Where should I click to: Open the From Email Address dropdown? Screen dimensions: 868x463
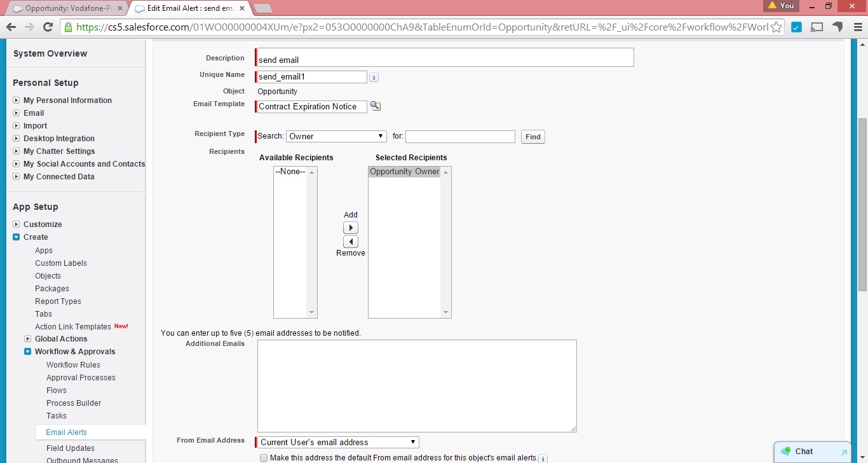(338, 443)
